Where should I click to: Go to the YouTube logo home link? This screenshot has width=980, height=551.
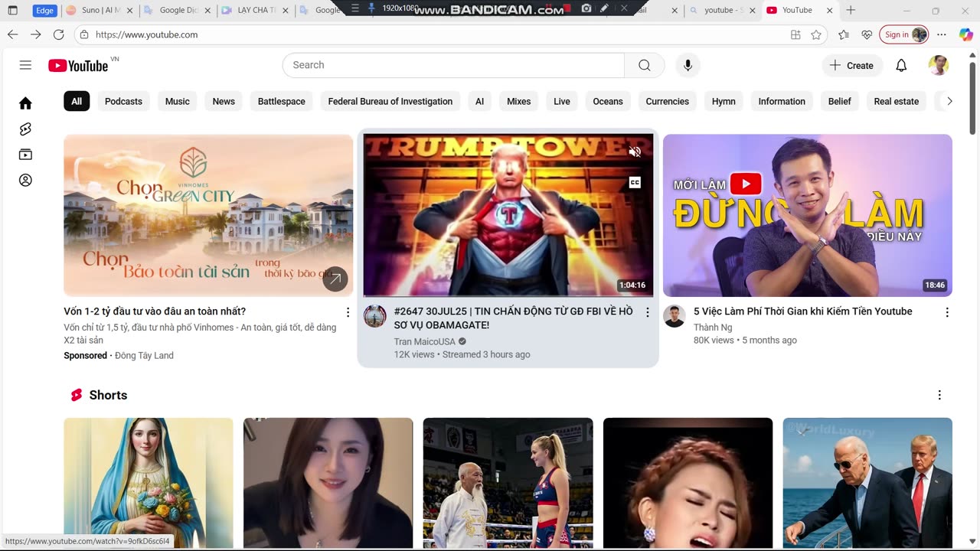(x=78, y=65)
